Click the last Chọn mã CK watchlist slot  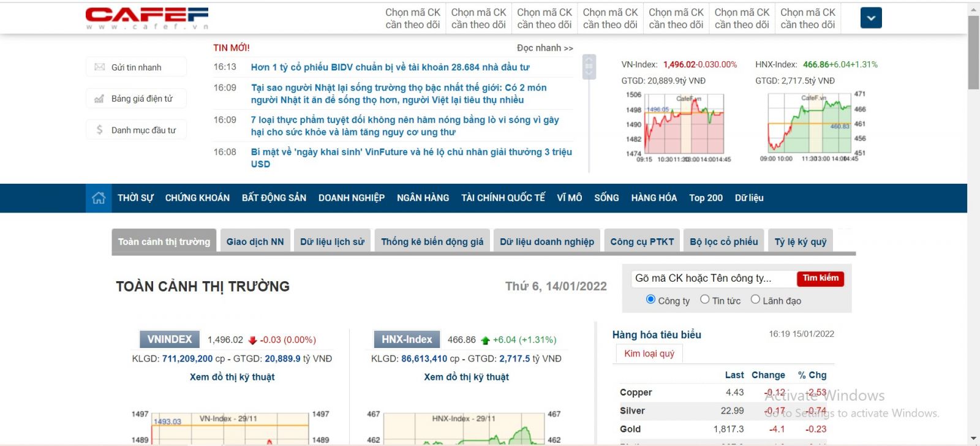tap(808, 18)
